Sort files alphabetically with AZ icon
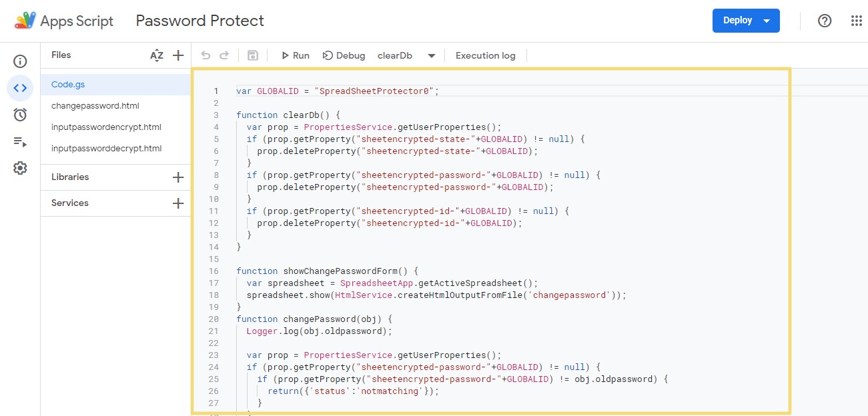Screen dimensions: 868x416 pyautogui.click(x=157, y=55)
